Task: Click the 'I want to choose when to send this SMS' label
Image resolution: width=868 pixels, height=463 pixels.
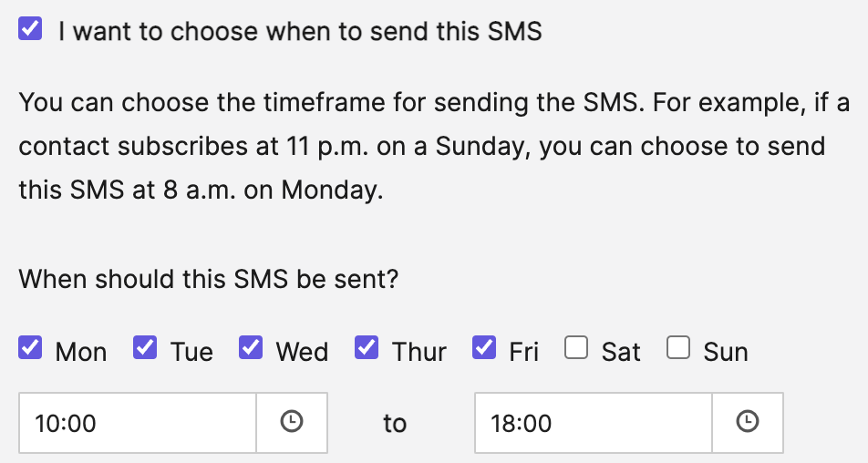Action: pos(300,31)
